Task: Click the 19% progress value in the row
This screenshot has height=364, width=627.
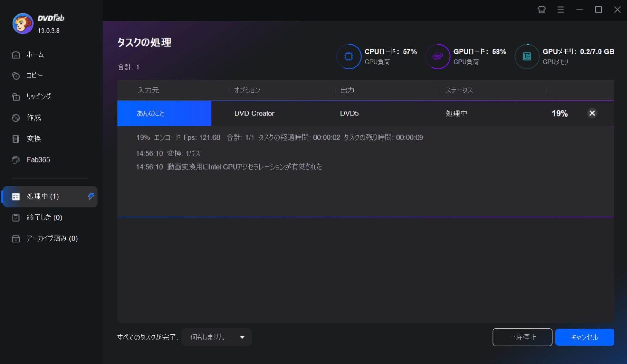Action: 560,114
